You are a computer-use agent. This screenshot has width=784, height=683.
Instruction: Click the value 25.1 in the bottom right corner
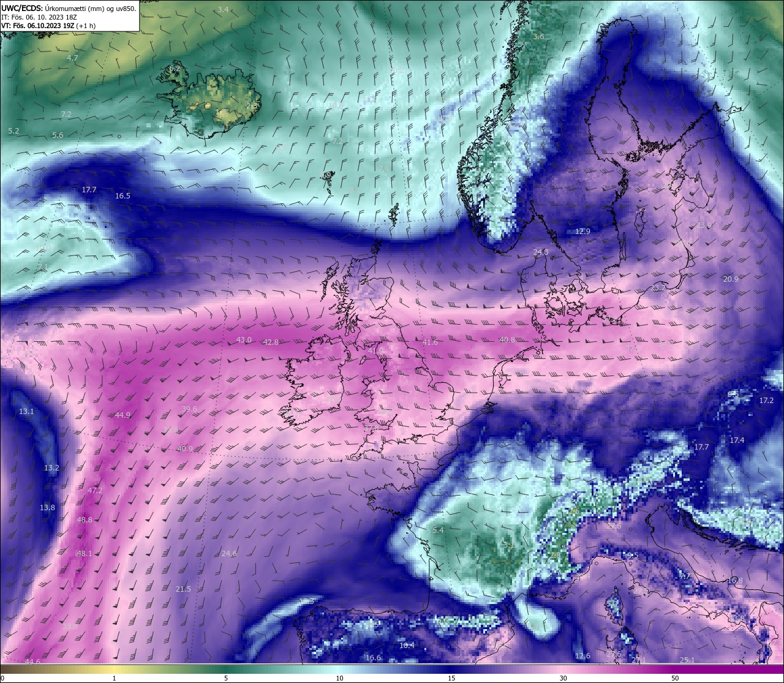[687, 660]
